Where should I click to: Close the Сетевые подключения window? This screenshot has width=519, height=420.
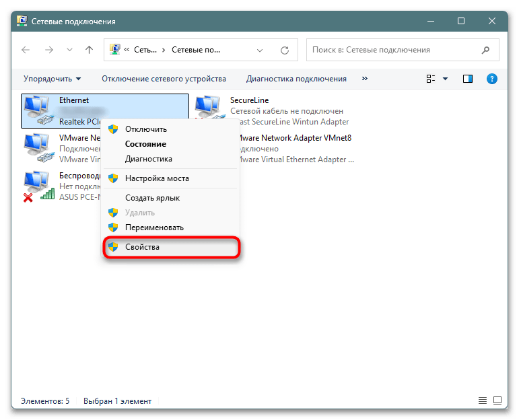pos(492,21)
